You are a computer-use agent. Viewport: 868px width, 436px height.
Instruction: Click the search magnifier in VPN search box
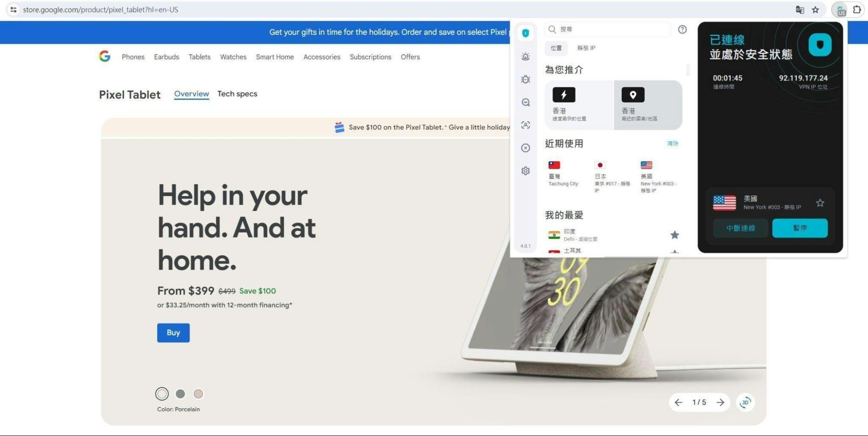tap(552, 29)
